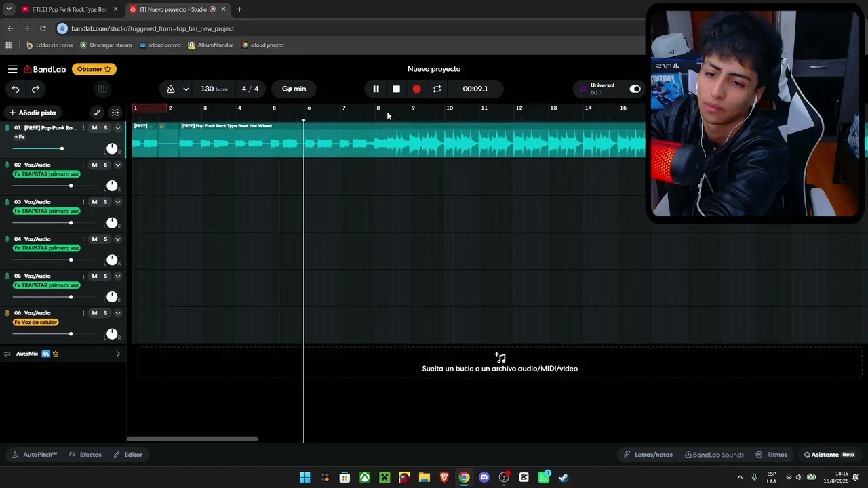The height and width of the screenshot is (488, 868).
Task: Click track 05 microphone icon
Action: pyautogui.click(x=7, y=276)
